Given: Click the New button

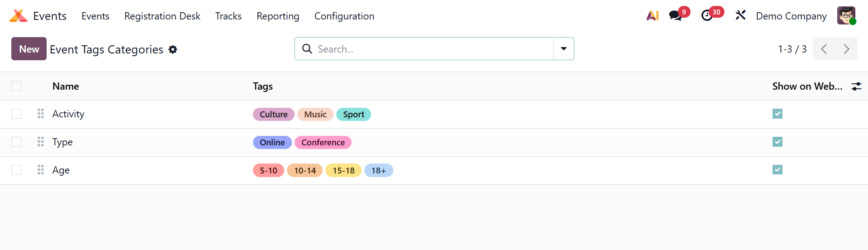Looking at the screenshot, I should point(29,49).
